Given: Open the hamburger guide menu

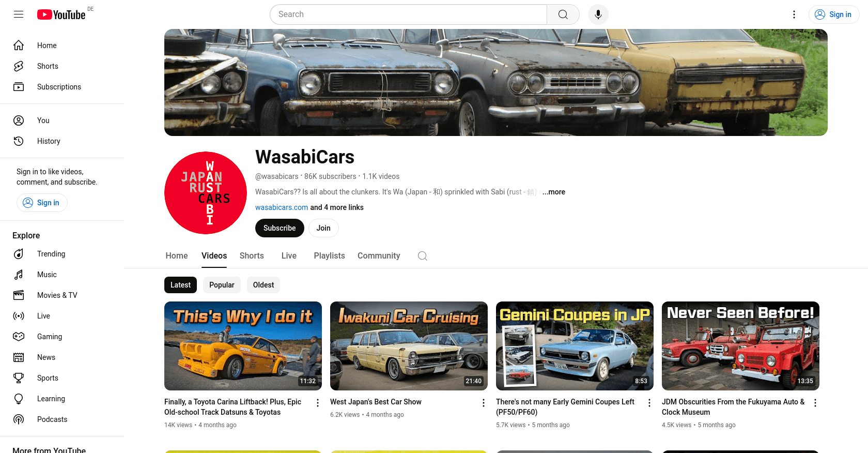Looking at the screenshot, I should point(19,14).
